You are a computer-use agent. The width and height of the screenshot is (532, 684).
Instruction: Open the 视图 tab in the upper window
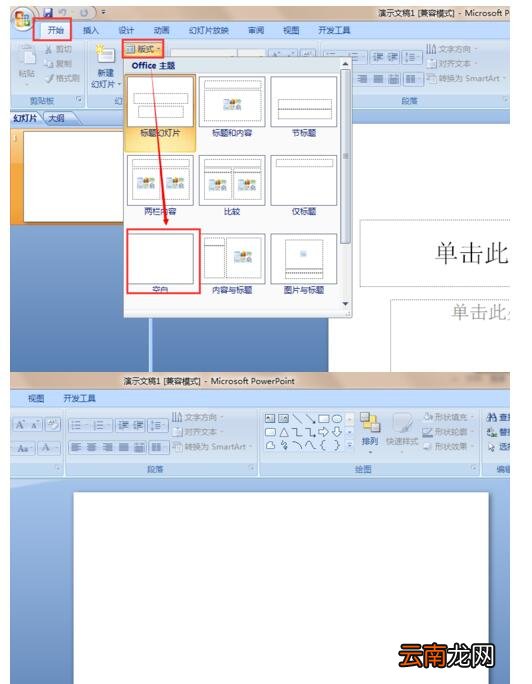pos(291,30)
